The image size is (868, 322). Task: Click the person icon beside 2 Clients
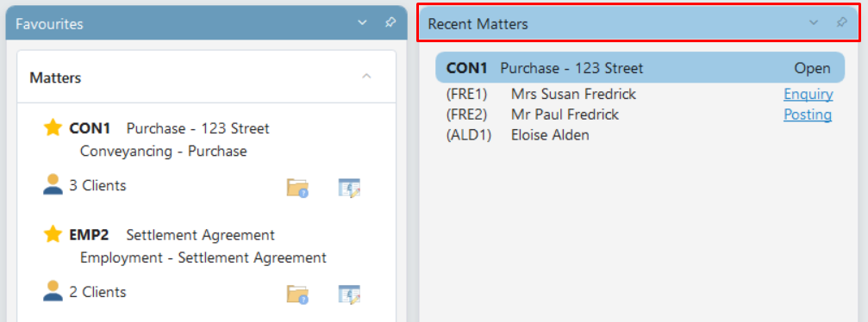(x=53, y=291)
